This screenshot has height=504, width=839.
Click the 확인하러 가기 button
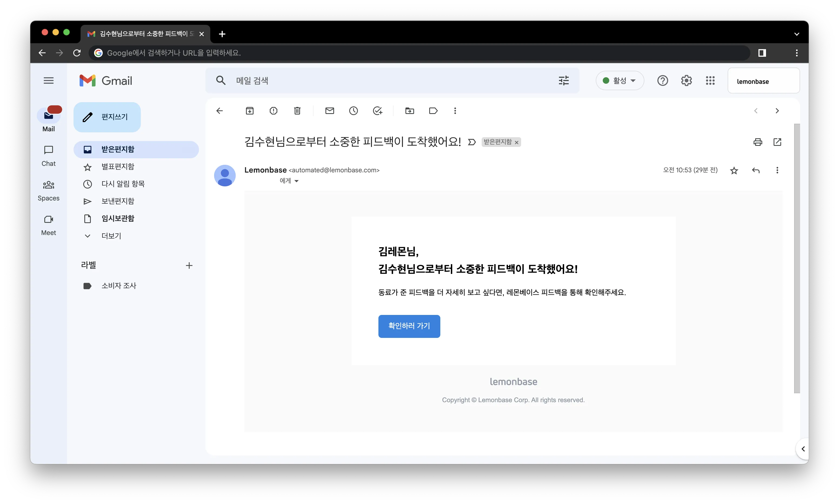pos(409,326)
